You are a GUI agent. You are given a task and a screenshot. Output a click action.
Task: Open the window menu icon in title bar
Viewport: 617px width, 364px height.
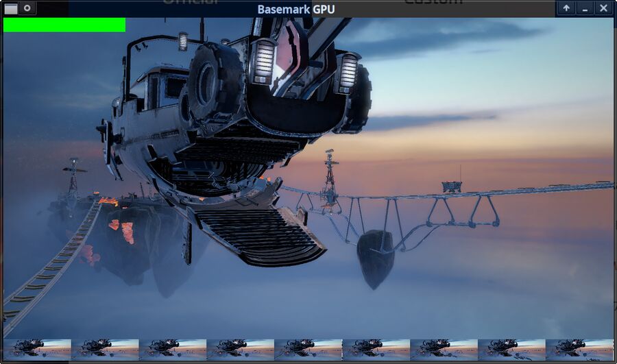coord(10,9)
